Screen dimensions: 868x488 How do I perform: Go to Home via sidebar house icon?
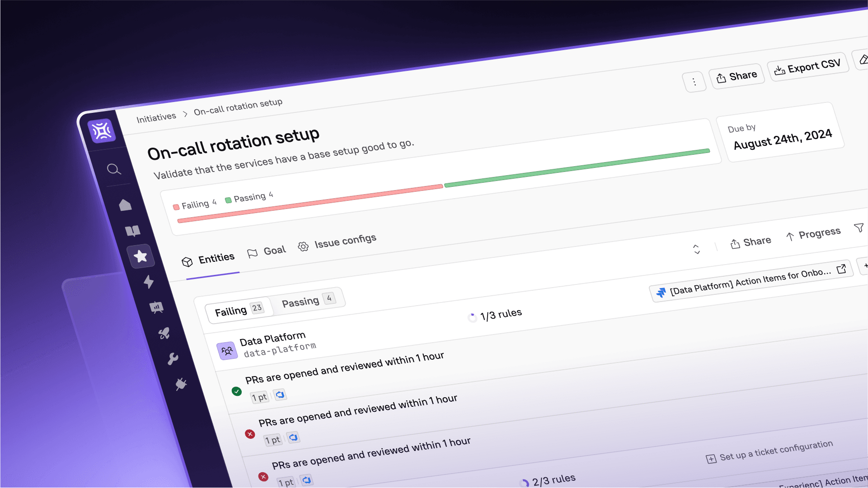pos(125,205)
